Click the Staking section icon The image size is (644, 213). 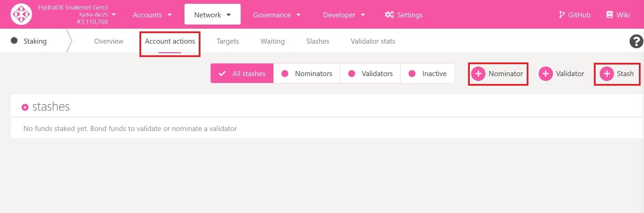coord(14,41)
